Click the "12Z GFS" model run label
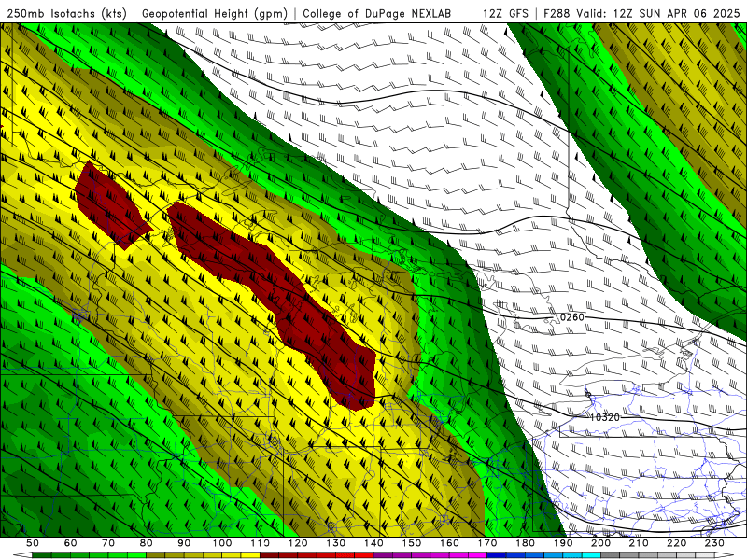 [505, 14]
